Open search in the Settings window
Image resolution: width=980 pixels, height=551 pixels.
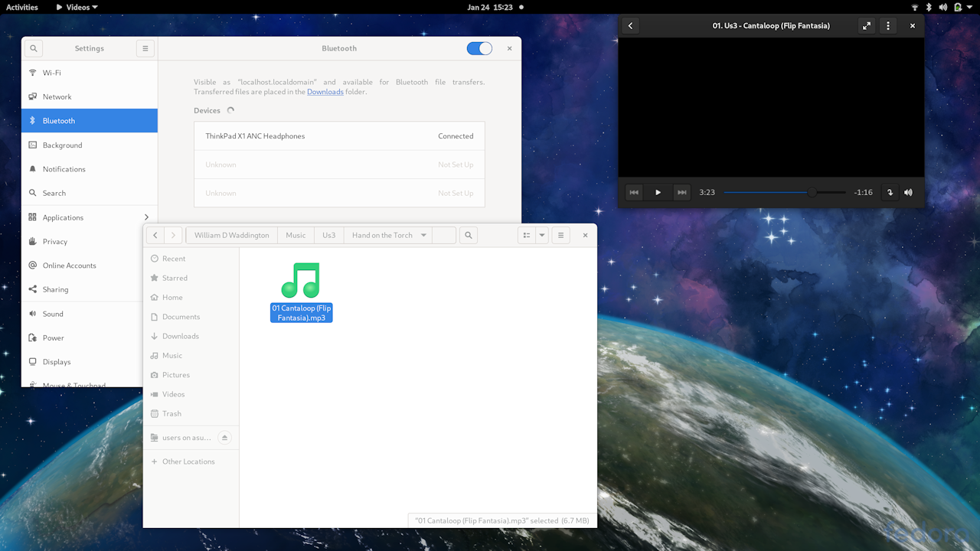[34, 48]
